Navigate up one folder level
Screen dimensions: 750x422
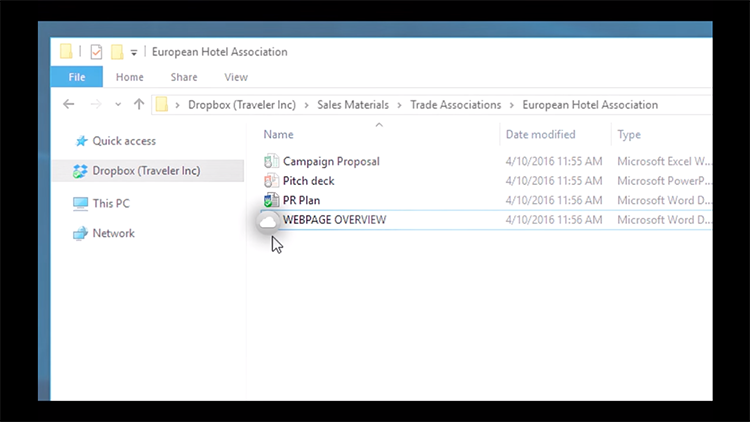139,104
